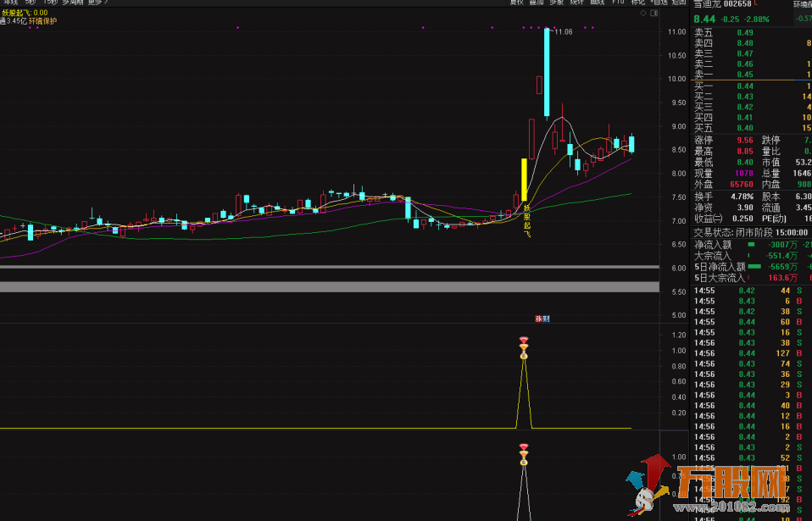Image resolution: width=812 pixels, height=521 pixels.
Task: Click the signal marker atop the yellow spike
Action: (524, 347)
